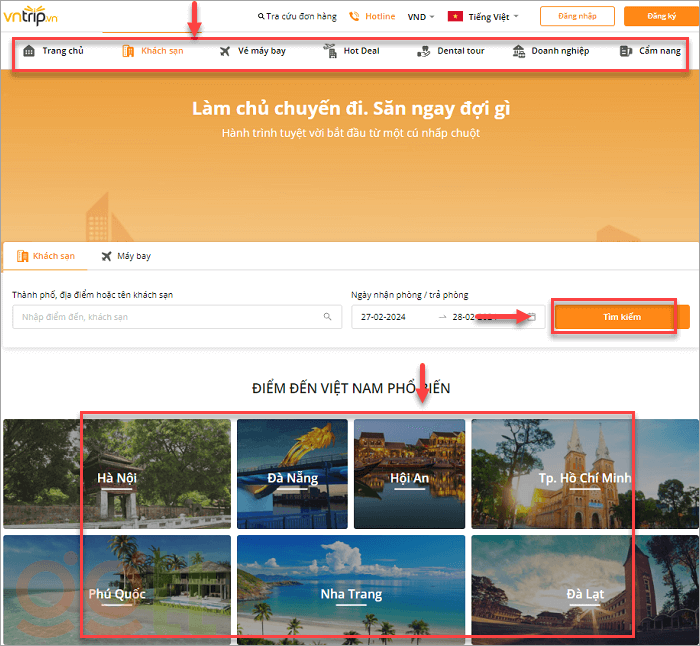Click the destination or hotel input field
The height and width of the screenshot is (646, 700).
coord(170,317)
